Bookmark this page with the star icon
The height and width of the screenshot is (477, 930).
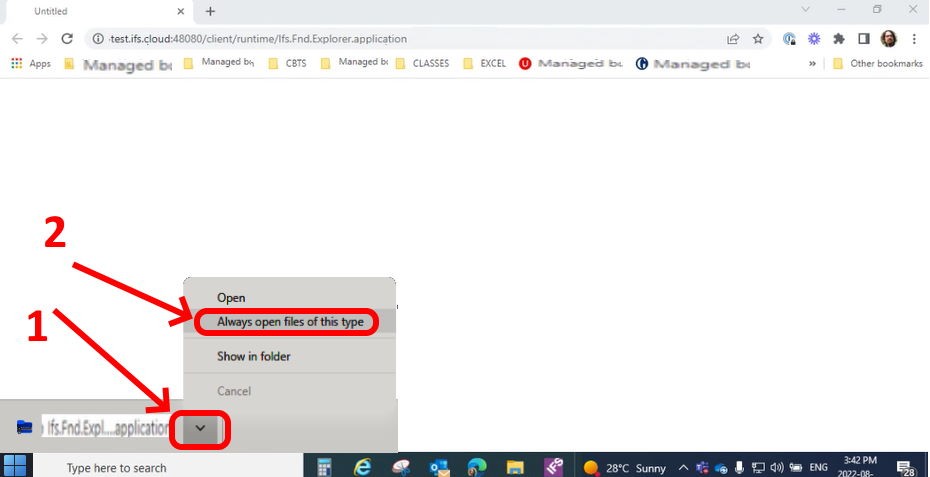(758, 39)
